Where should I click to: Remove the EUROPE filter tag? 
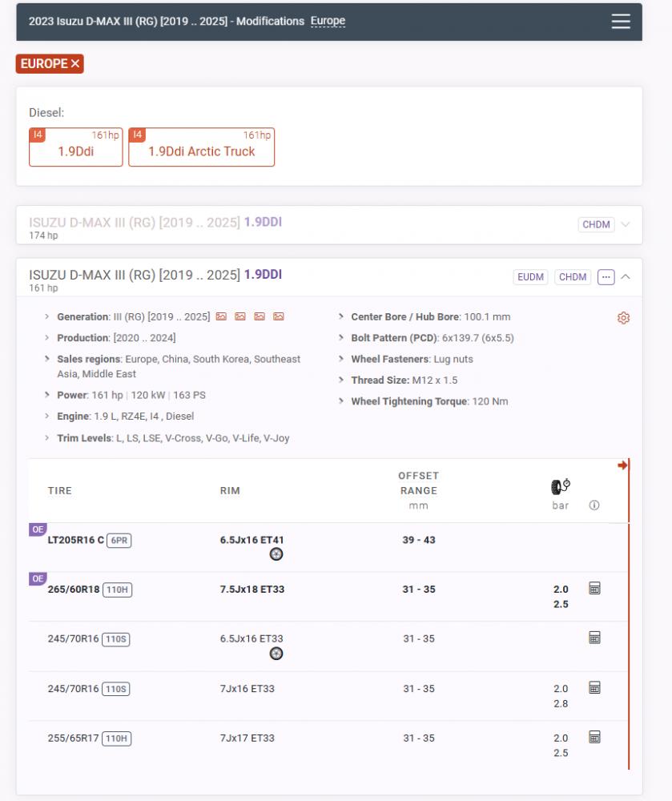(75, 64)
